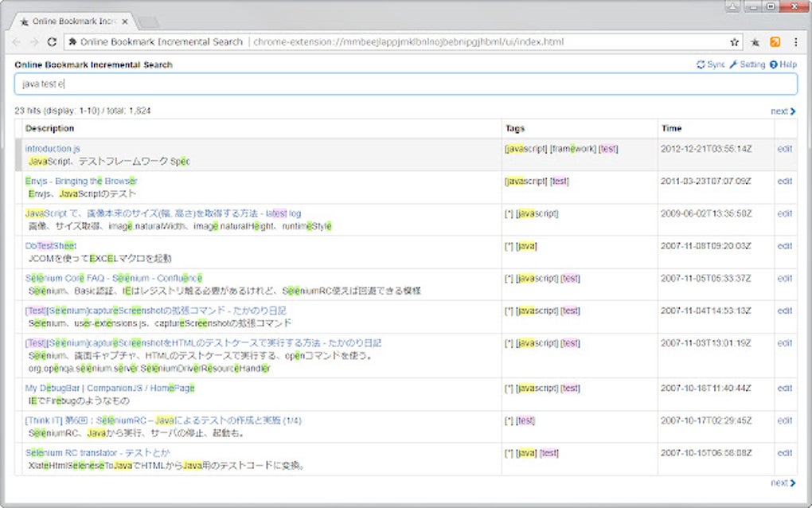Edit the introduction.js bookmark entry

(x=784, y=147)
